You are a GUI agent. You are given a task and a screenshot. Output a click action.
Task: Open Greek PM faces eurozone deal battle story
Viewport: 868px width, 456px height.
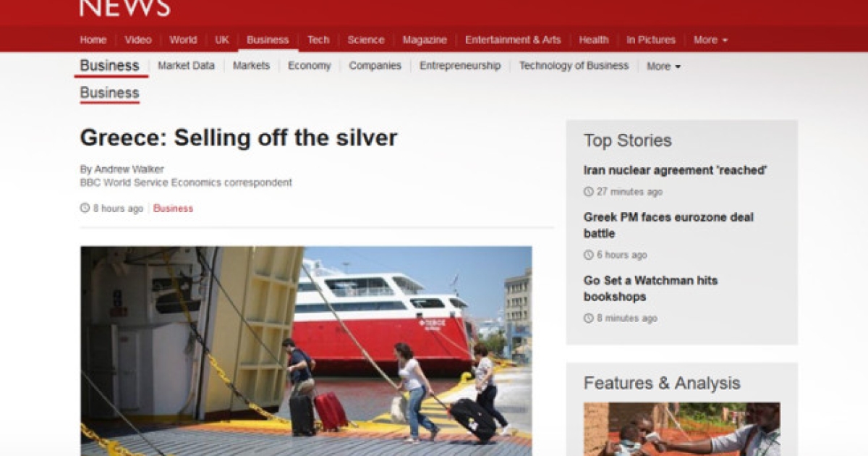pos(668,225)
